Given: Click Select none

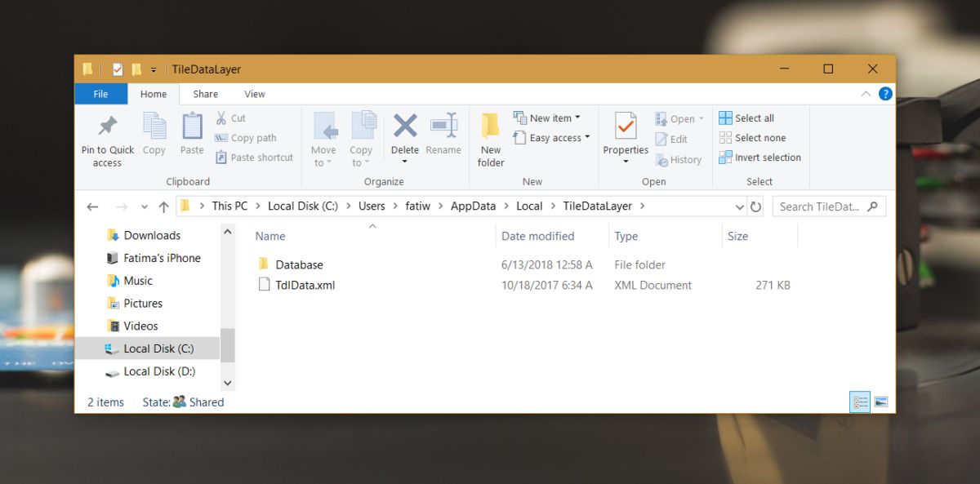Looking at the screenshot, I should click(x=752, y=138).
